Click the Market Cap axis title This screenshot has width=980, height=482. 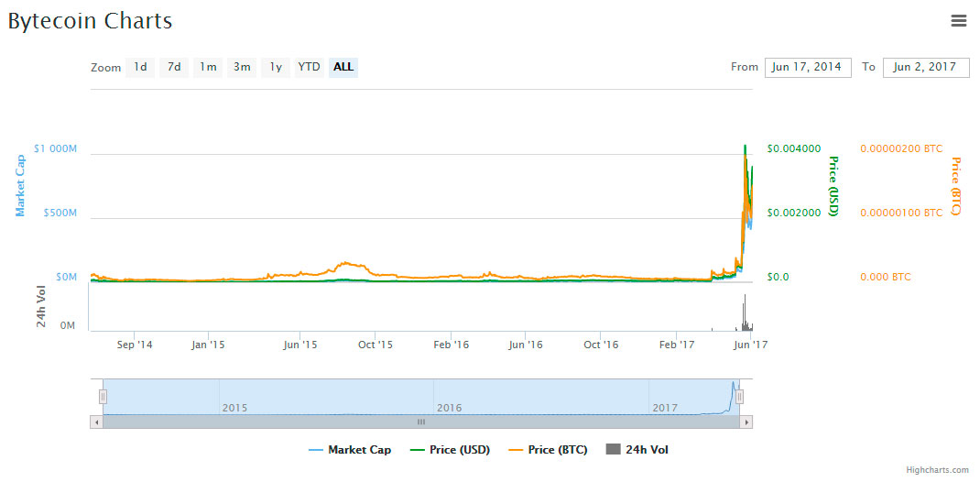[x=21, y=186]
